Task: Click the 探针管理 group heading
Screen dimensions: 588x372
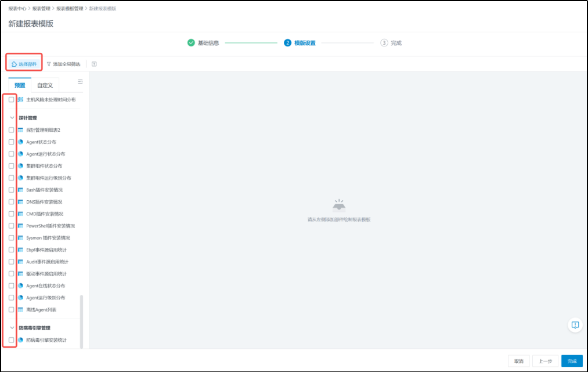Action: [x=28, y=118]
